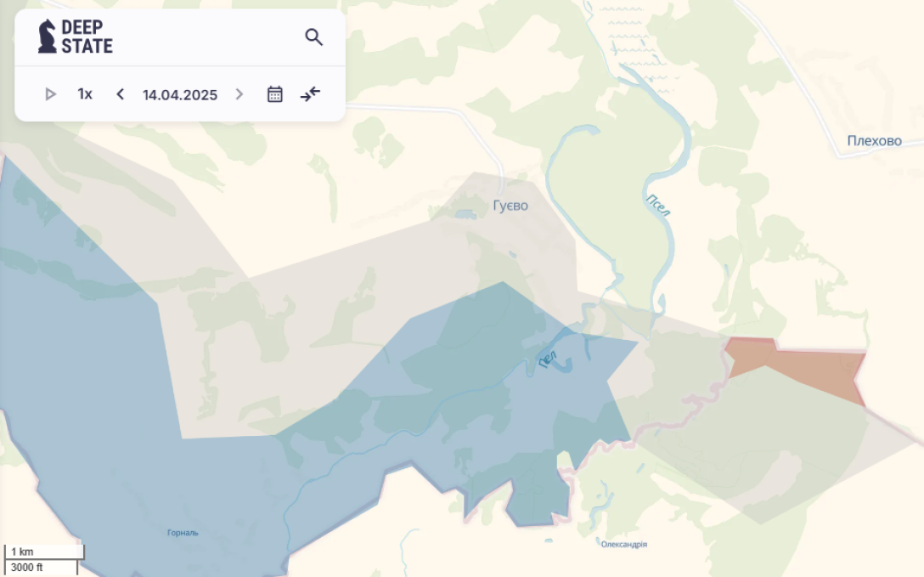Click the 14.04.2025 date field

click(x=180, y=94)
